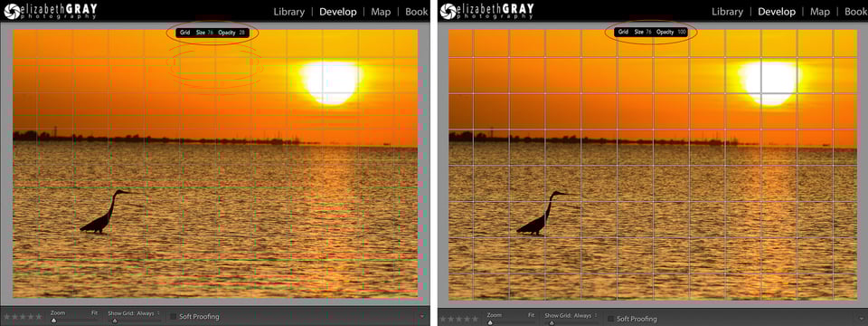The image size is (868, 326).
Task: Click the grid Opacity 28 value
Action: 242,33
